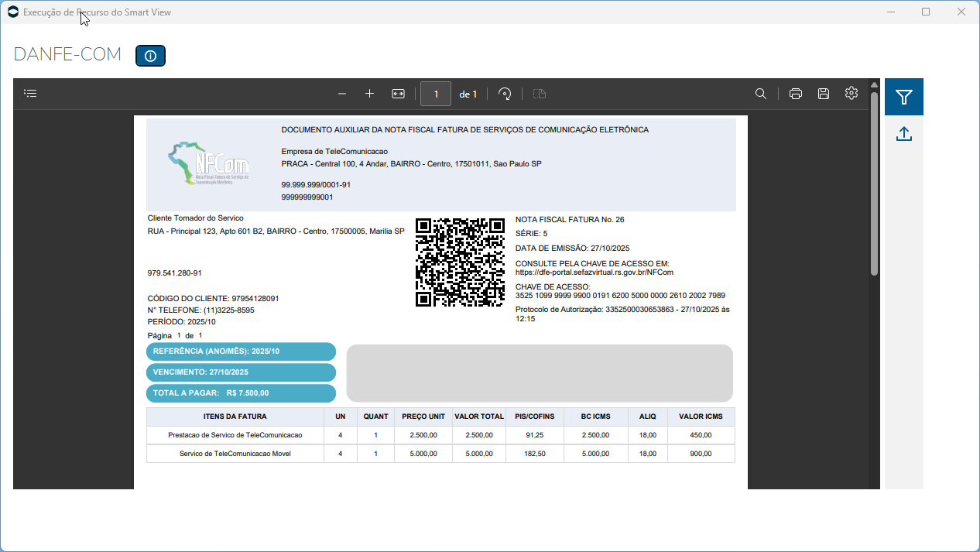Save the document with disk icon
Viewport: 980px width, 552px height.
tap(824, 94)
